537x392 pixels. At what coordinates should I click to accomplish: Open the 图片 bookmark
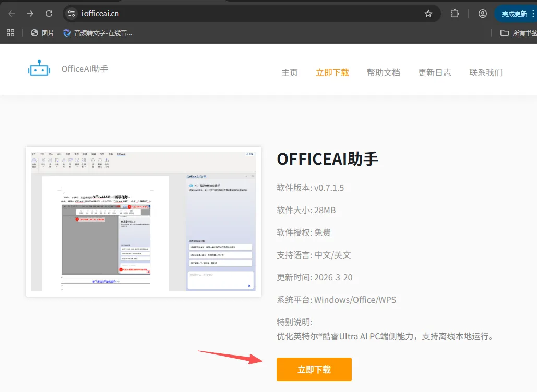tap(42, 33)
